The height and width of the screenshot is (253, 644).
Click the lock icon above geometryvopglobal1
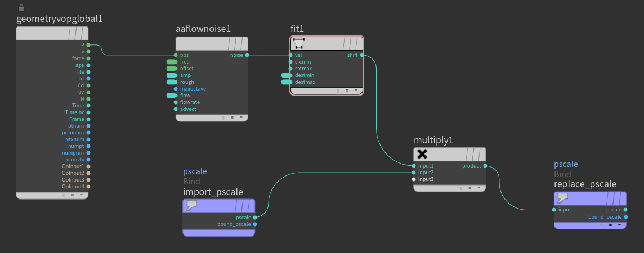pyautogui.click(x=21, y=8)
